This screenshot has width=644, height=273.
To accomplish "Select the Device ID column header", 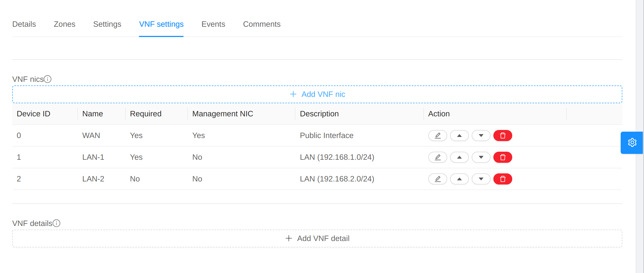I will pyautogui.click(x=33, y=114).
